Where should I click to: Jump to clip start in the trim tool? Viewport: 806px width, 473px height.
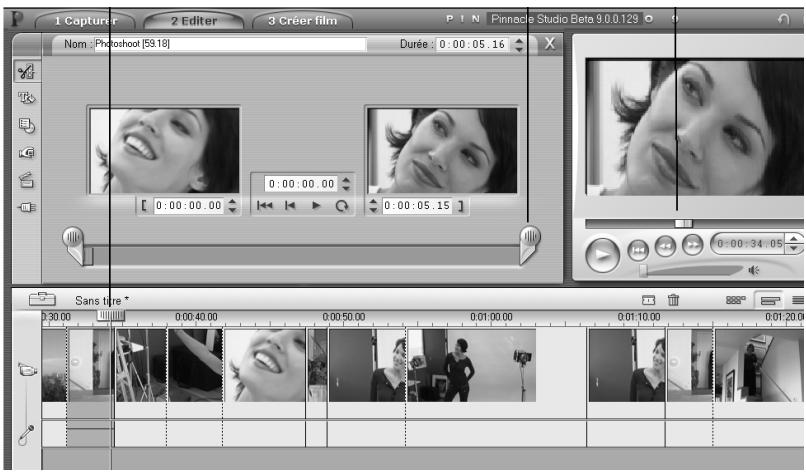coord(265,206)
